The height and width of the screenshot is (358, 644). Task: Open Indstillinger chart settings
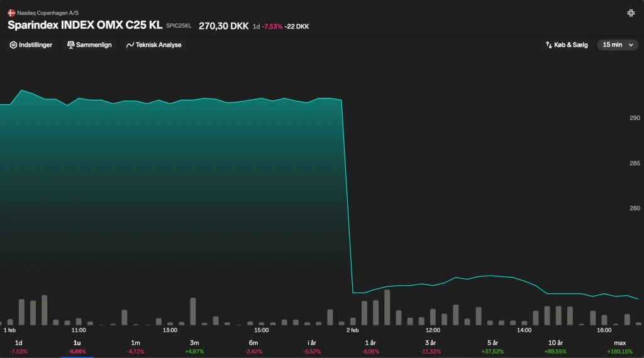click(x=31, y=45)
